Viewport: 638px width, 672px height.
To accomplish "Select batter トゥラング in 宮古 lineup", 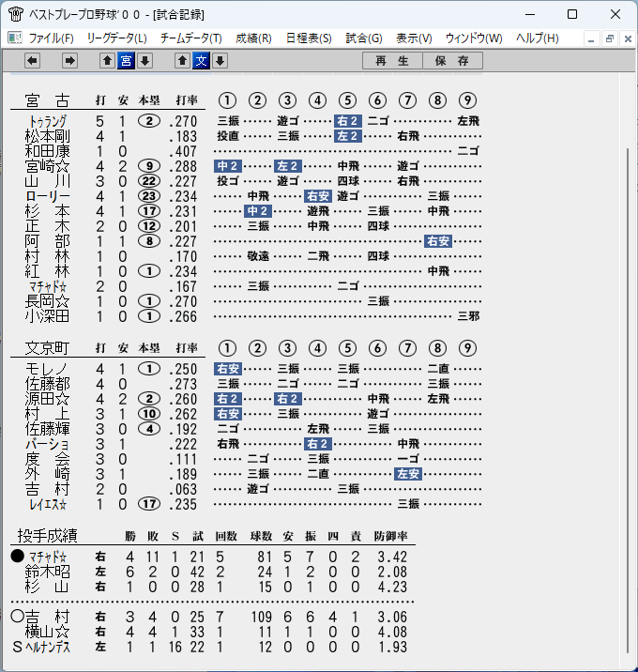I will (x=48, y=121).
